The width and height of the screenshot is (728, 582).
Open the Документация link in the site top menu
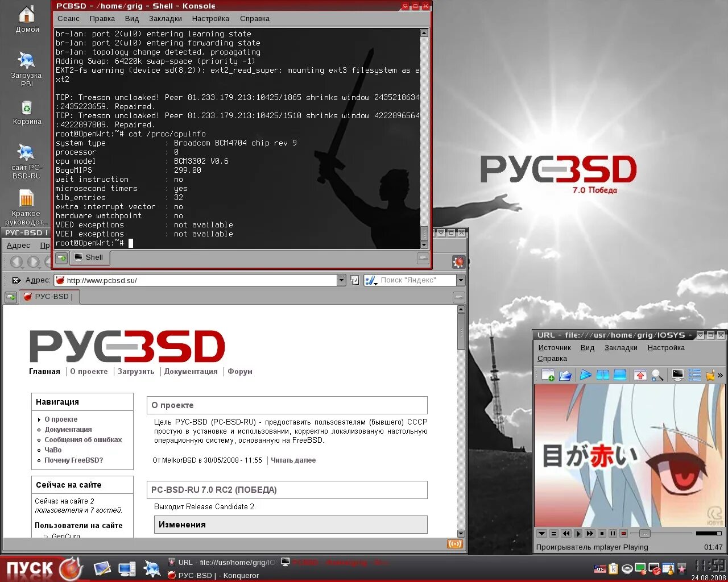coord(191,372)
